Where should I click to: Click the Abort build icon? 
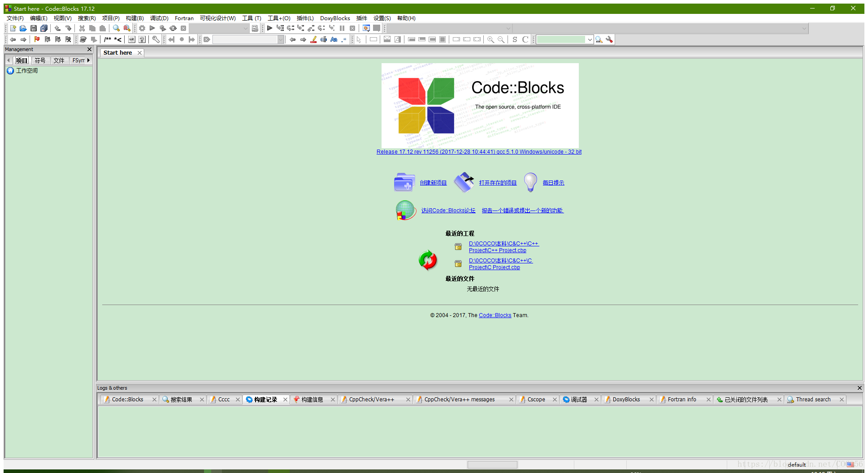[183, 28]
